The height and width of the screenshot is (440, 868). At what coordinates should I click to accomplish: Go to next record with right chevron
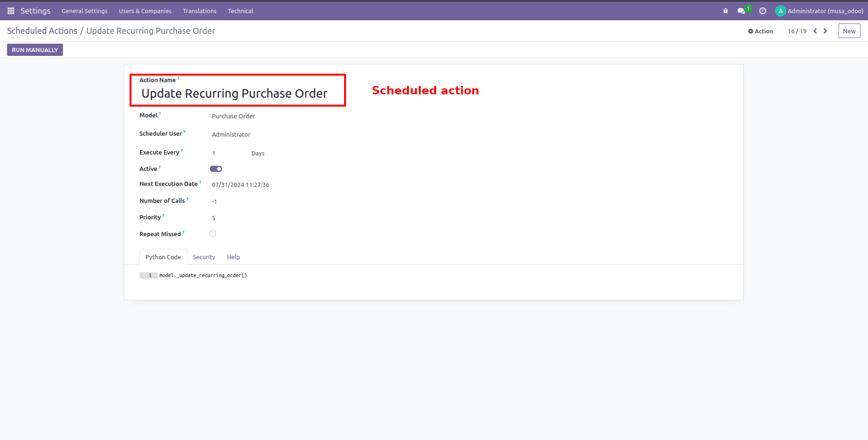(x=825, y=31)
